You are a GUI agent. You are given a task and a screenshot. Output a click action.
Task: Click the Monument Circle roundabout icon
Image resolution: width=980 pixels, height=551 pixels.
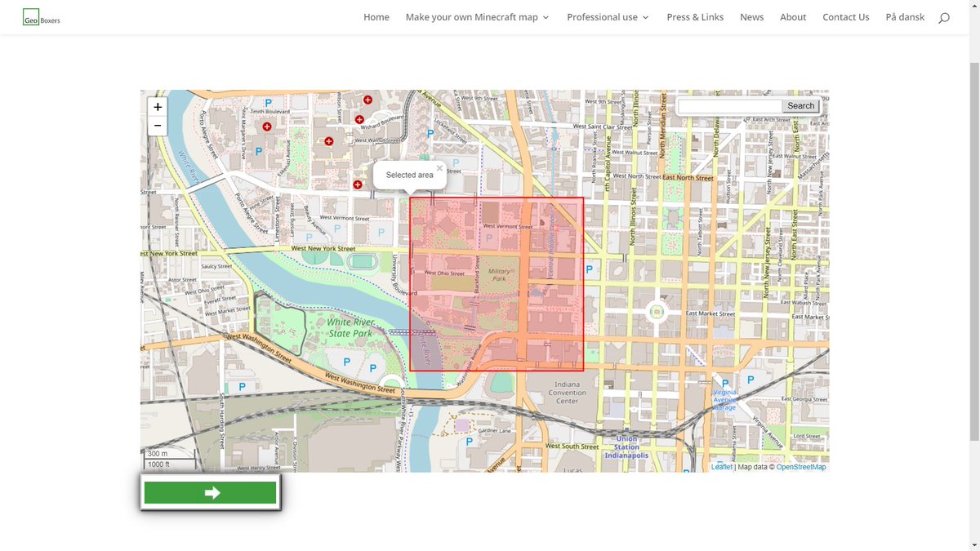tap(656, 311)
